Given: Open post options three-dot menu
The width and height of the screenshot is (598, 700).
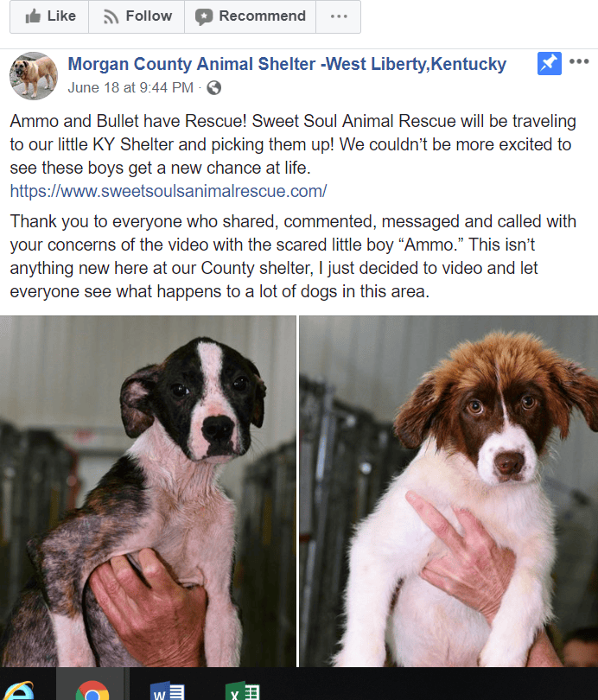Looking at the screenshot, I should [x=579, y=61].
